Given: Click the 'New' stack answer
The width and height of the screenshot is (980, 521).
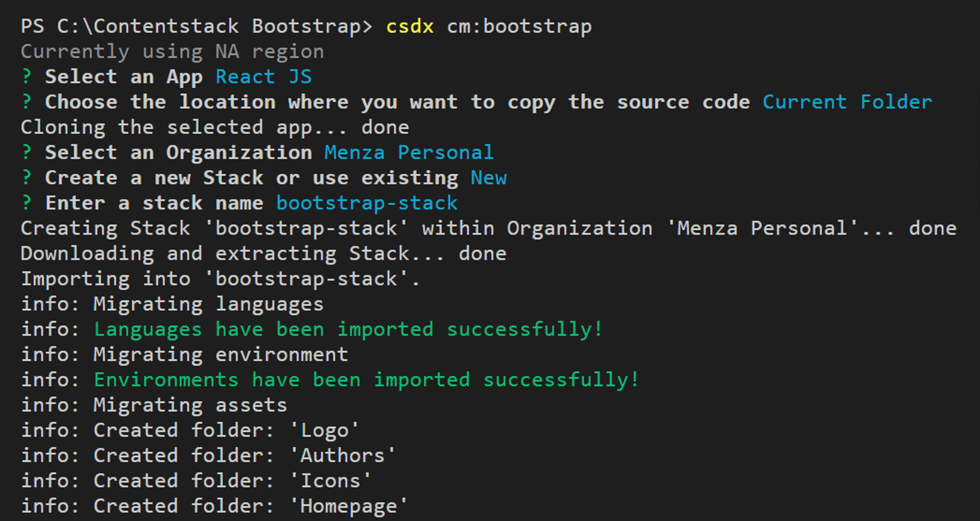Looking at the screenshot, I should tap(488, 178).
